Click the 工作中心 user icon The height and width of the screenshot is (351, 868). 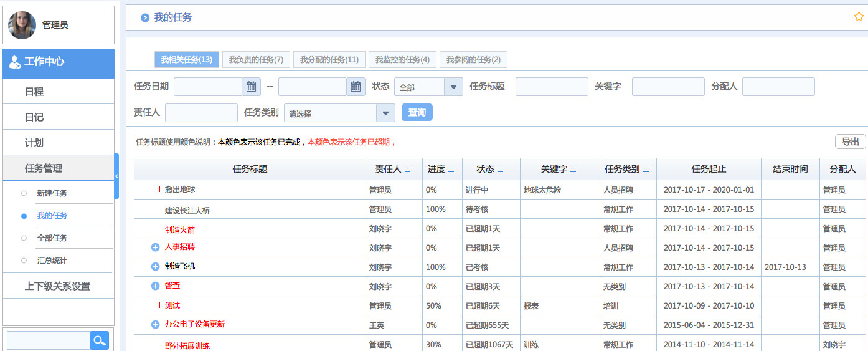[15, 62]
